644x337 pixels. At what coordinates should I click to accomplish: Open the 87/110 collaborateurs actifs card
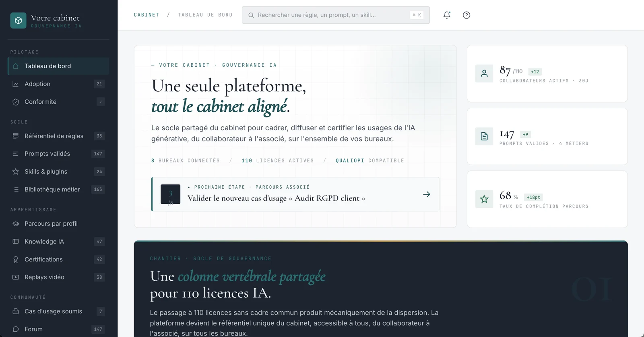[547, 74]
